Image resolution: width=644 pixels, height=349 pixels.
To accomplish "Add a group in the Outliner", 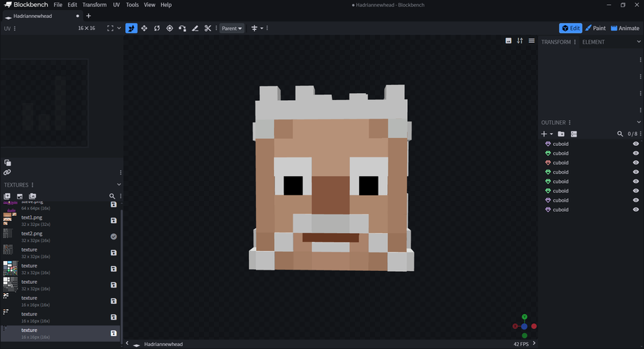I will click(x=561, y=134).
